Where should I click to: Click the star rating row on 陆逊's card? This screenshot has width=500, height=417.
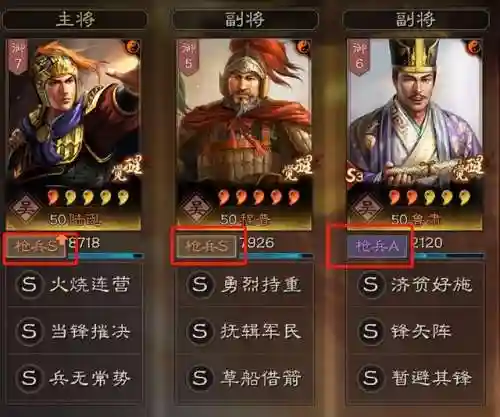pyautogui.click(x=88, y=198)
